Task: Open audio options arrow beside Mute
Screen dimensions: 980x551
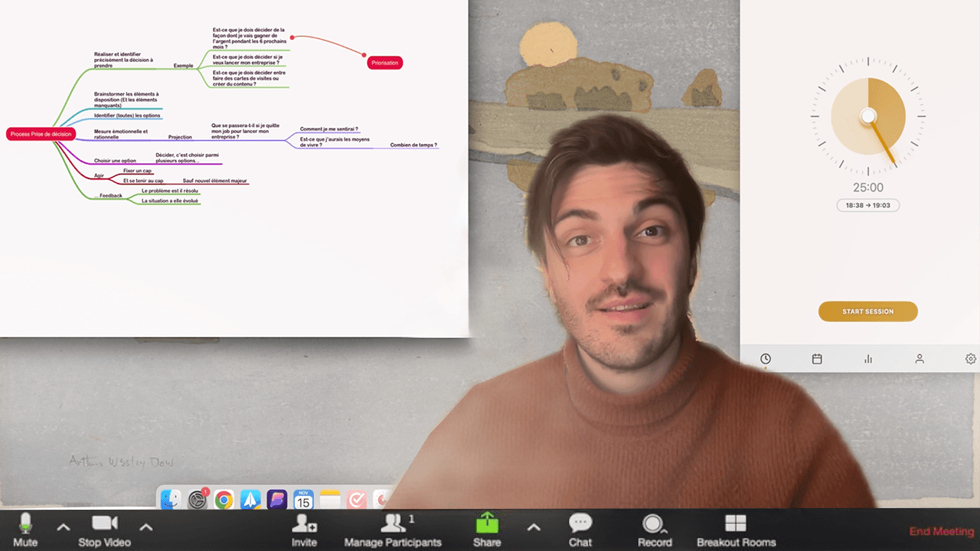Action: tap(64, 527)
